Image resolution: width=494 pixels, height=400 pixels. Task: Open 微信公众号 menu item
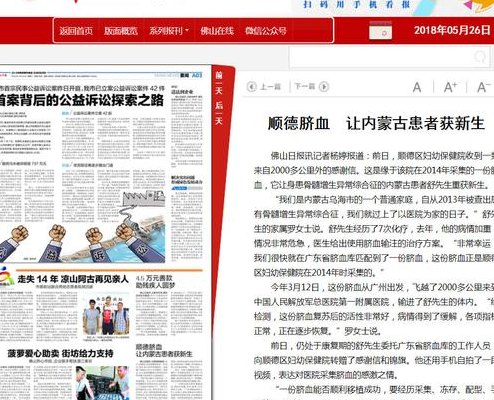click(x=266, y=31)
